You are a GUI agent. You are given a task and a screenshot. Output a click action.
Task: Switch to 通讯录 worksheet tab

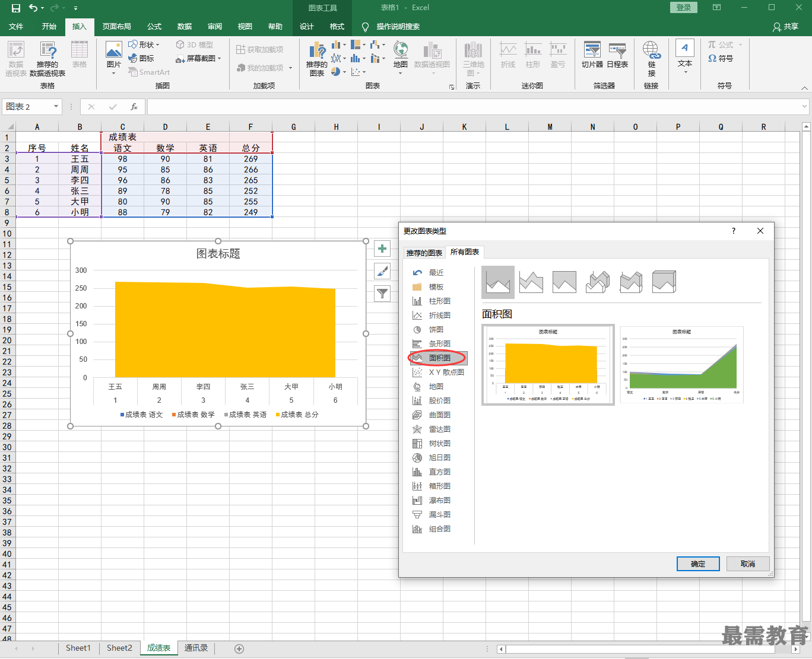pyautogui.click(x=196, y=648)
